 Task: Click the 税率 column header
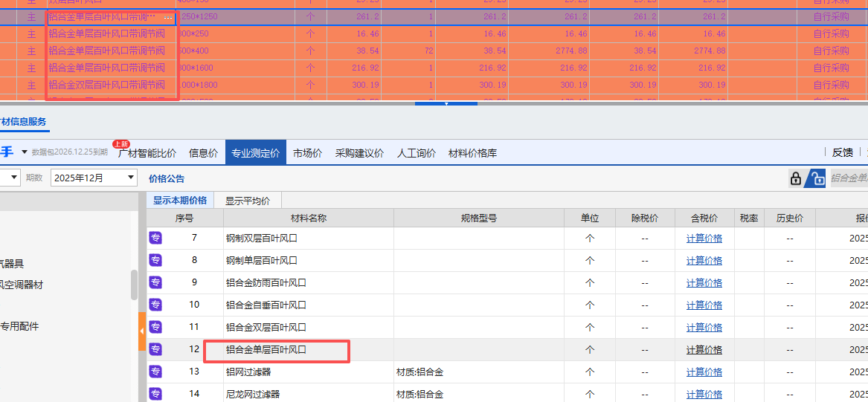(749, 217)
